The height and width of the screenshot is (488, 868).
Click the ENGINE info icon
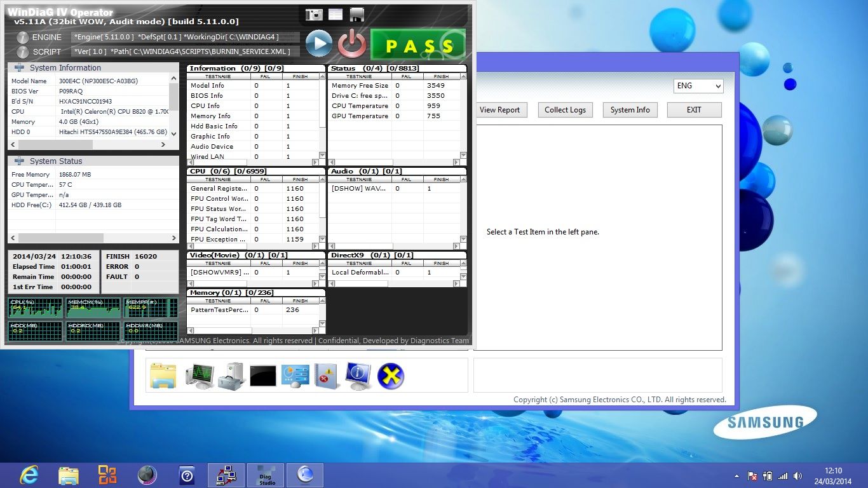pos(23,37)
